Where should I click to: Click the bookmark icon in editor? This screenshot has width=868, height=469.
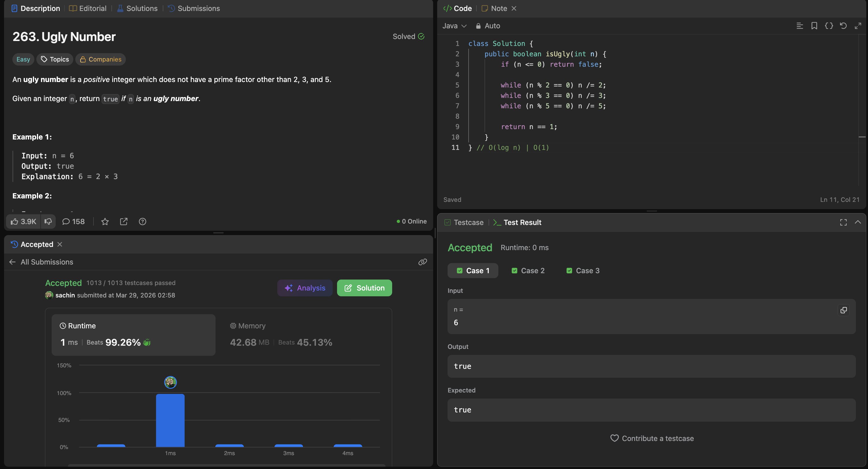814,26
